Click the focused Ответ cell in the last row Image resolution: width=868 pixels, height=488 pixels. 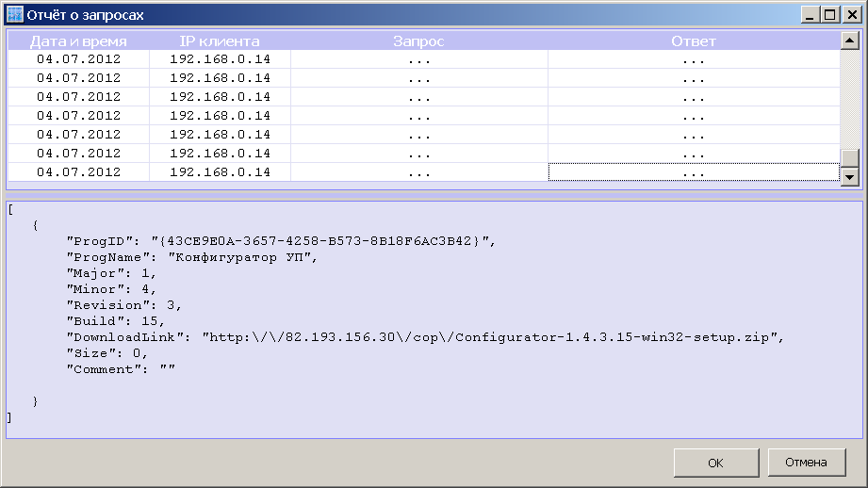point(693,172)
